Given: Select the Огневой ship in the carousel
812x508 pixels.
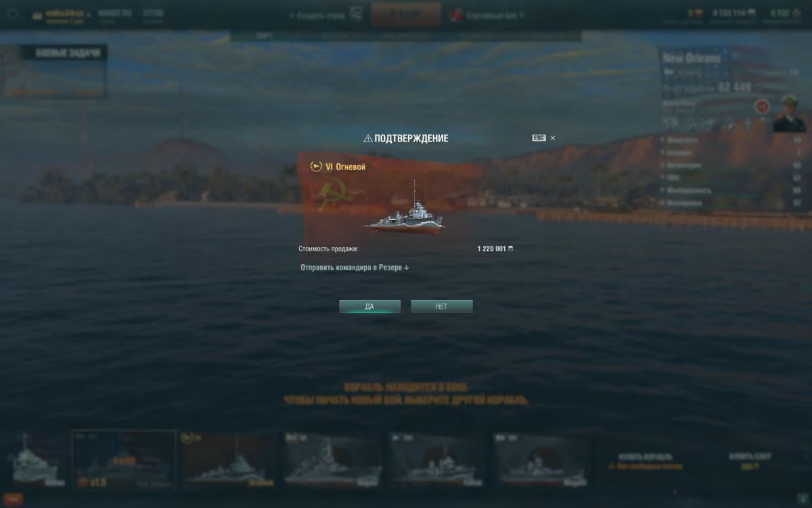Looking at the screenshot, I should (229, 460).
